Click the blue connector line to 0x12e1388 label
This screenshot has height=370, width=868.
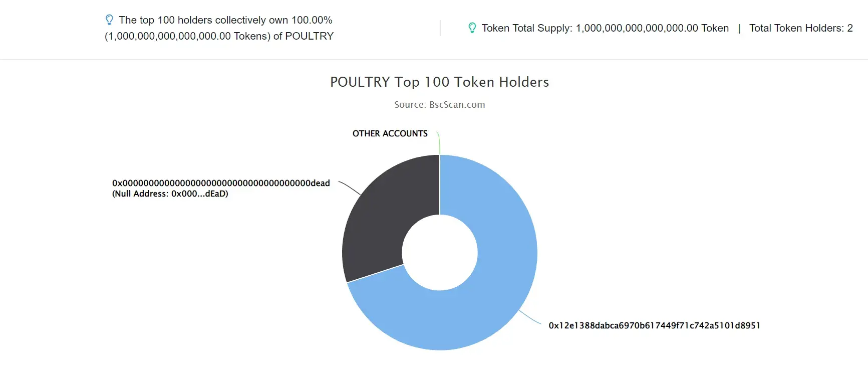click(530, 318)
